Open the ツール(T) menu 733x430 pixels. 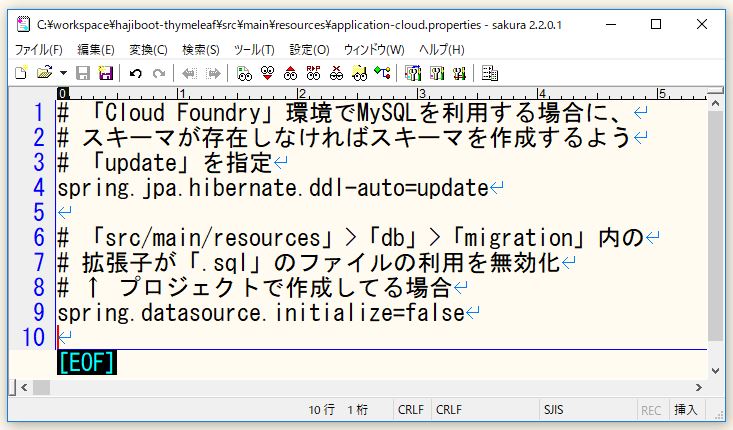click(x=254, y=50)
